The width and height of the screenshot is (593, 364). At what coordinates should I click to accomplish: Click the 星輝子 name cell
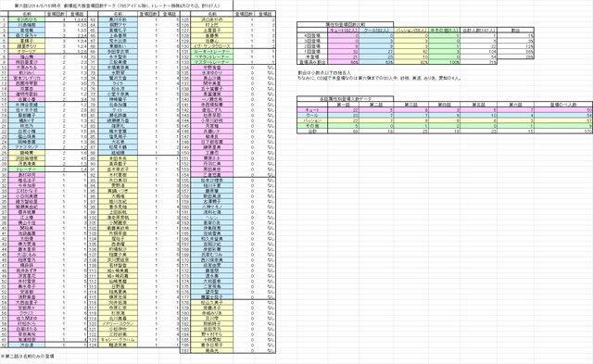(27, 41)
